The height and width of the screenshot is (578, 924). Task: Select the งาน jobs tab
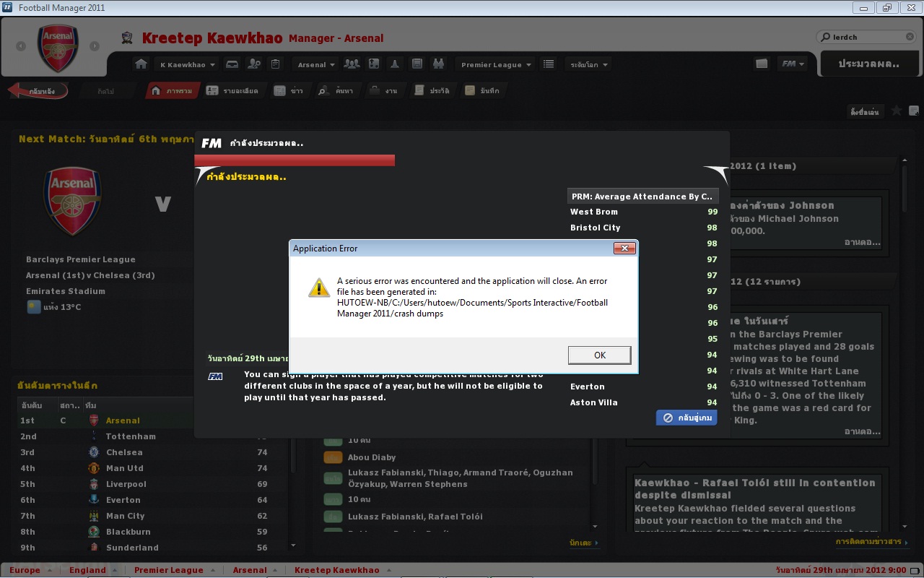coord(383,91)
